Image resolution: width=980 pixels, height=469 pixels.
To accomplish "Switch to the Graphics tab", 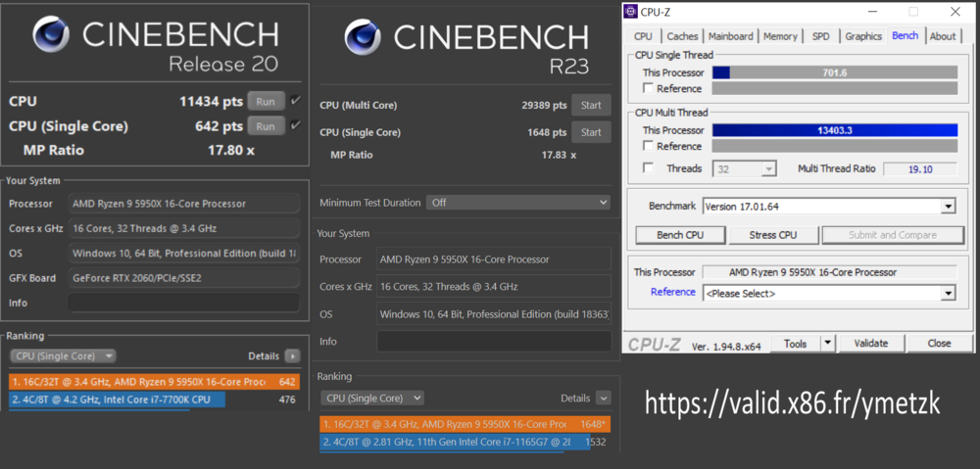I will (x=863, y=36).
